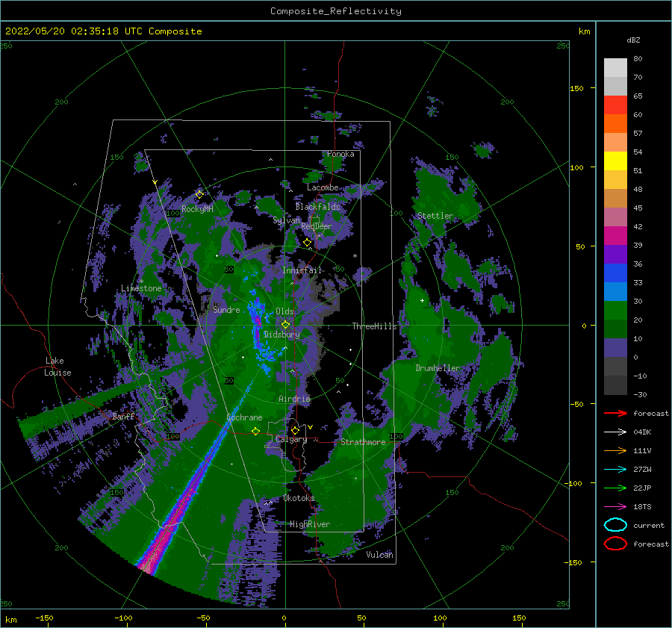Click the Vulcan label
The image size is (672, 628).
tap(380, 555)
